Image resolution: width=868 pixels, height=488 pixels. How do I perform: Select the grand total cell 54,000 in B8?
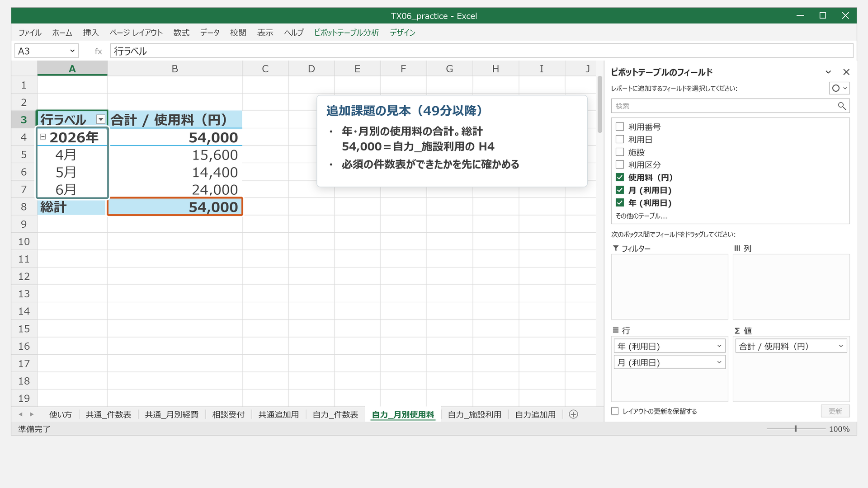pyautogui.click(x=175, y=207)
